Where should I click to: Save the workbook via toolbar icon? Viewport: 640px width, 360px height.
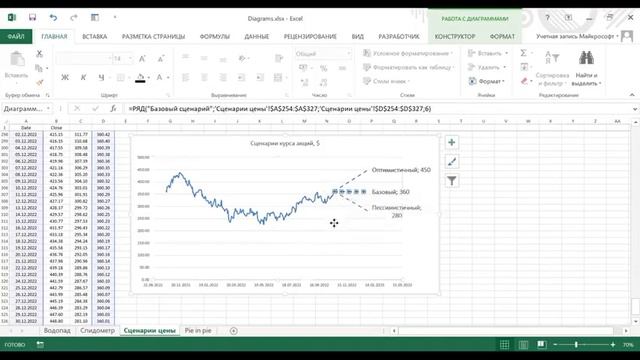(x=32, y=18)
